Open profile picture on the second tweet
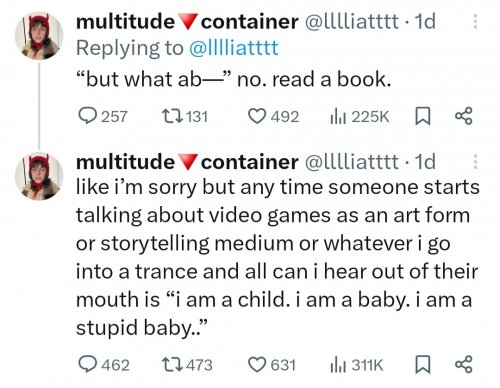The width and height of the screenshot is (500, 388). coord(39,176)
